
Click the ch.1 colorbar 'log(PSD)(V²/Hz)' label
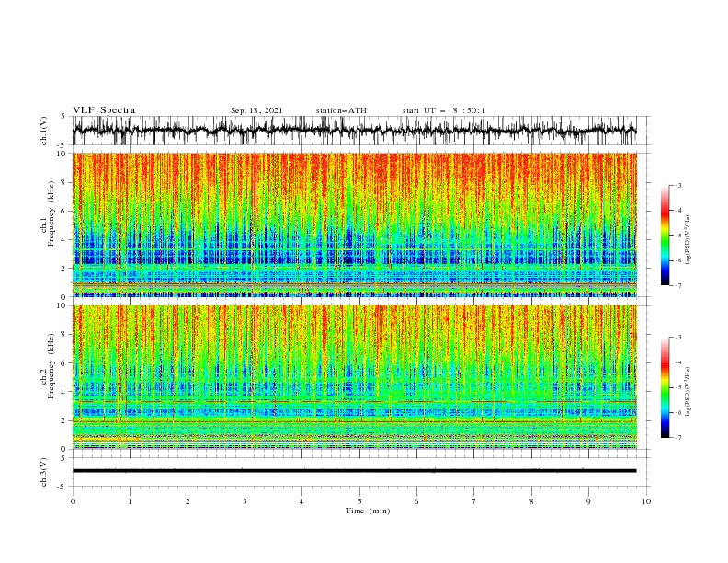point(688,240)
